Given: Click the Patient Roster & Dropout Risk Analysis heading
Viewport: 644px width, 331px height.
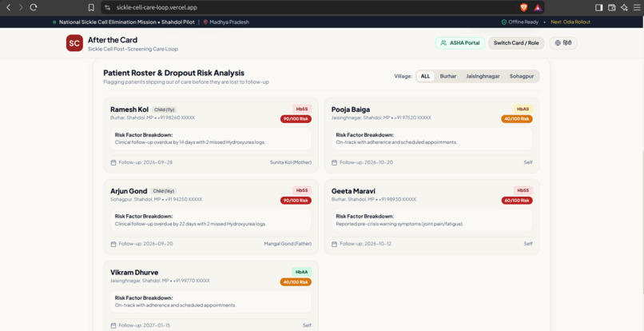Looking at the screenshot, I should coord(173,73).
